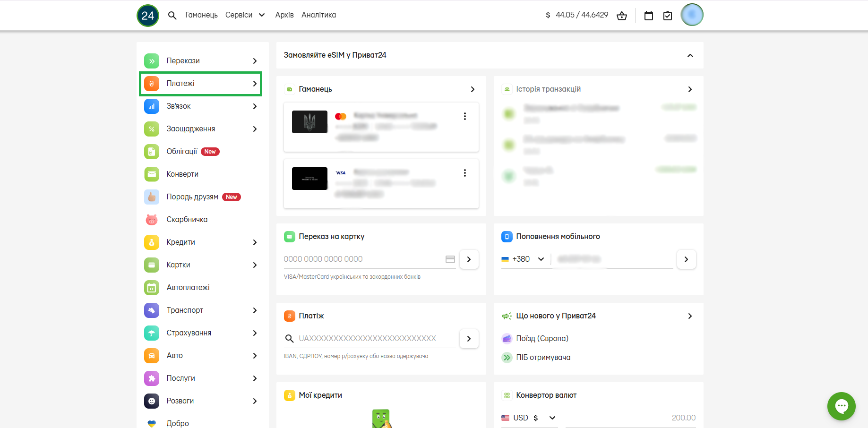The image size is (868, 428).
Task: Open Гаманець in top navigation
Action: coord(201,15)
